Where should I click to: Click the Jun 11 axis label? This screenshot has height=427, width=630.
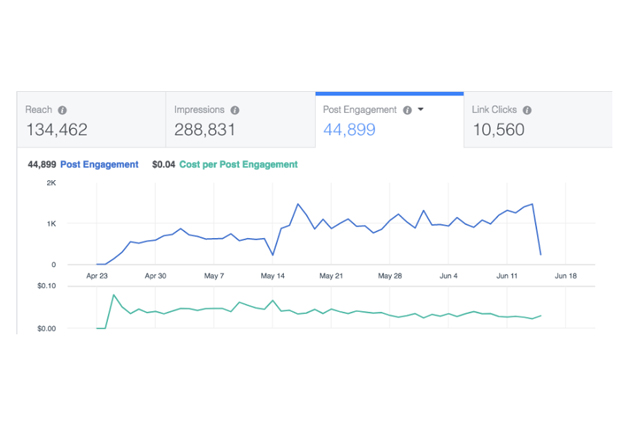pyautogui.click(x=507, y=276)
